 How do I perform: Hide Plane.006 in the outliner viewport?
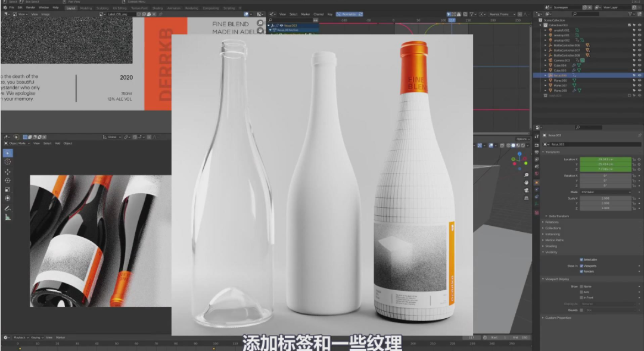point(639,80)
